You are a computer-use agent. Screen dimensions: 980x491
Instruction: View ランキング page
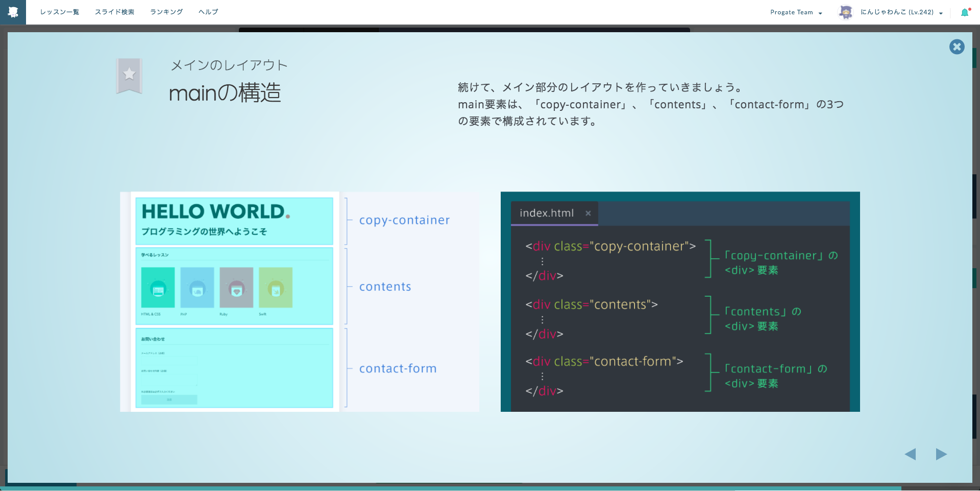tap(166, 12)
